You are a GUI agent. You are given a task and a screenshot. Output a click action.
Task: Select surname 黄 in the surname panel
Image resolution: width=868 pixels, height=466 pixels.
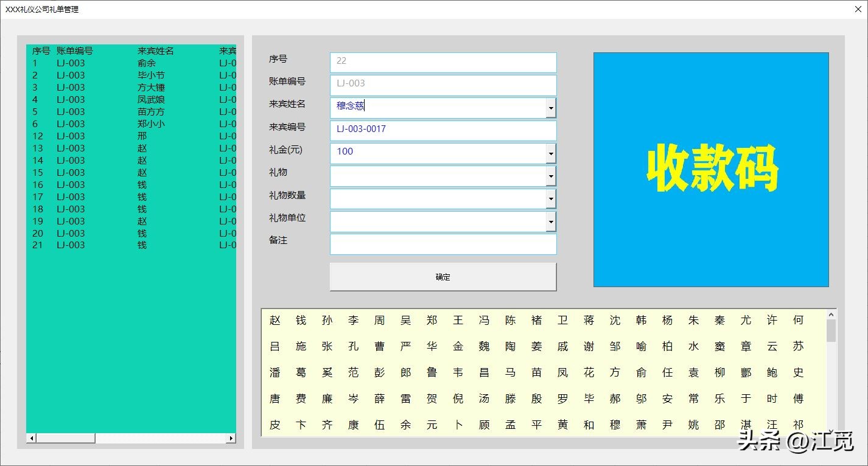562,425
